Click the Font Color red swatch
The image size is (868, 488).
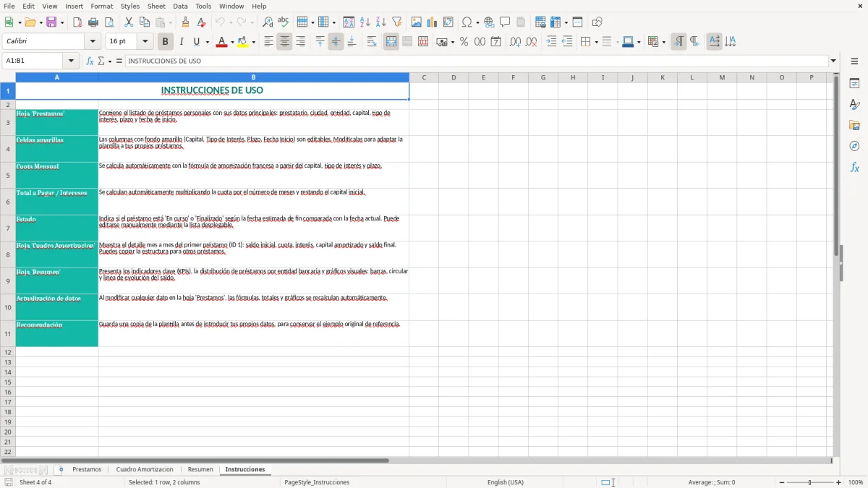(221, 42)
